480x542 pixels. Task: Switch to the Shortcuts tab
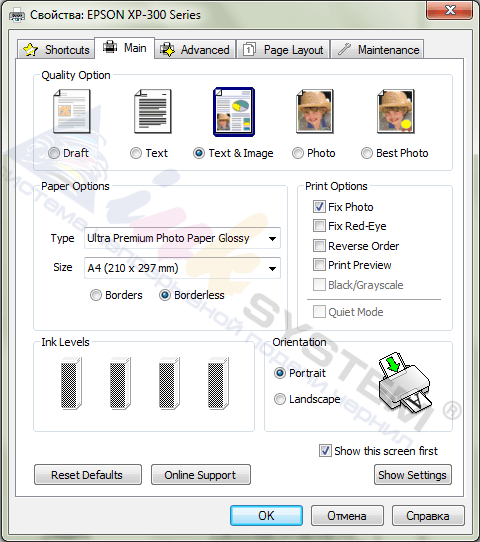[x=56, y=49]
